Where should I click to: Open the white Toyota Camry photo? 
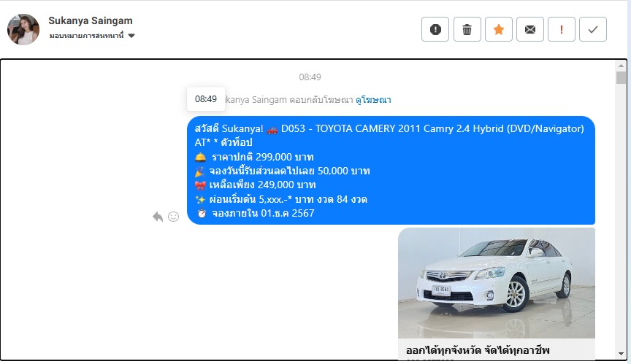[x=496, y=282]
